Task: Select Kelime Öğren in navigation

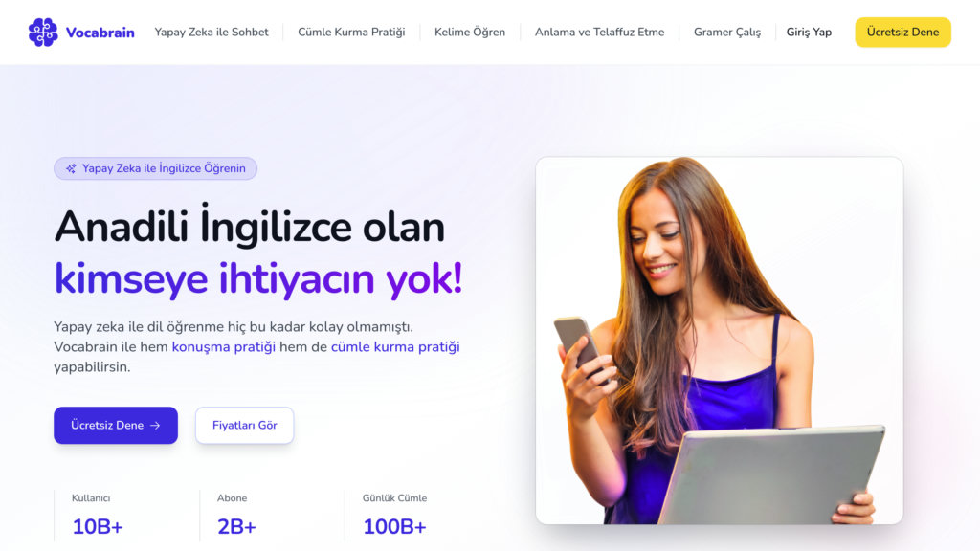Action: point(469,32)
